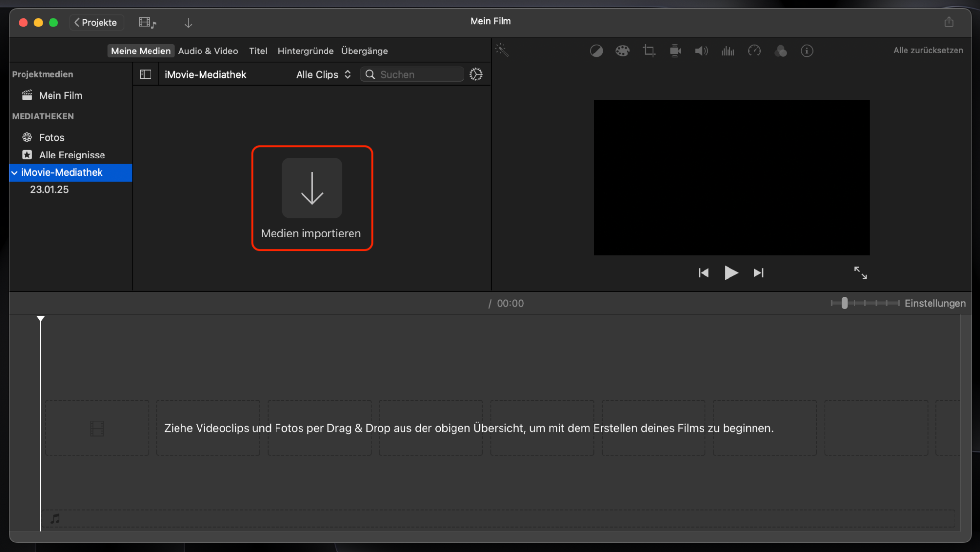Switch to Meine Medien tab
This screenshot has width=980, height=552.
tap(141, 51)
